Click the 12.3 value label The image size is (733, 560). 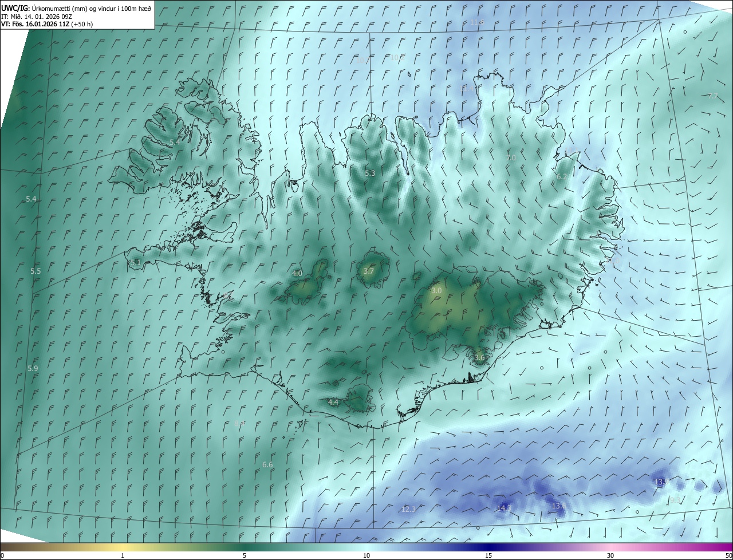pos(408,509)
